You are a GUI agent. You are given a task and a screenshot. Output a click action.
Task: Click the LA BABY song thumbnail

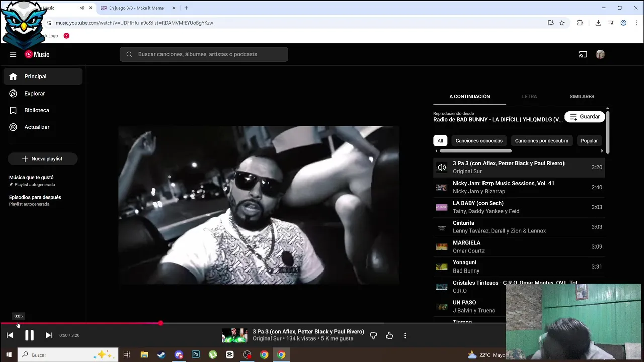point(442,207)
